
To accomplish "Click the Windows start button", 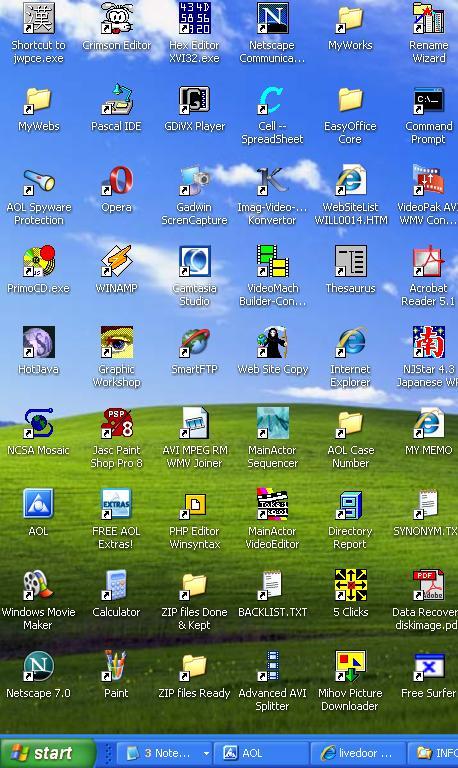I will (47, 753).
